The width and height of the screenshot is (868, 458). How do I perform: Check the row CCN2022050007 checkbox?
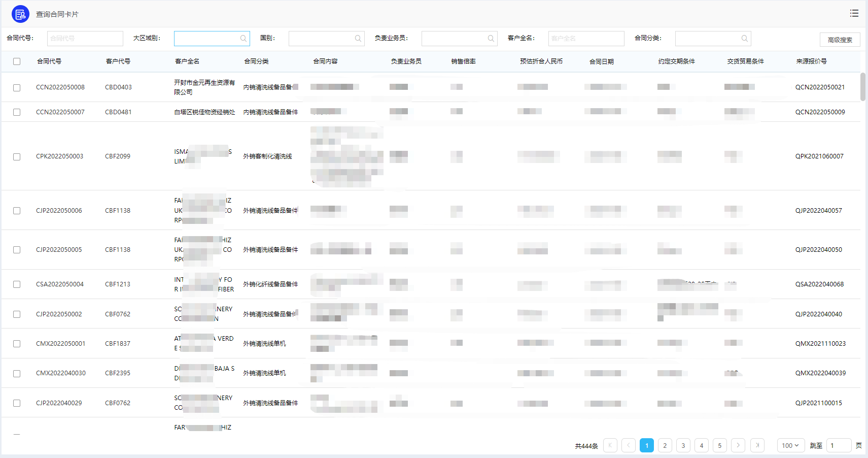tap(17, 112)
